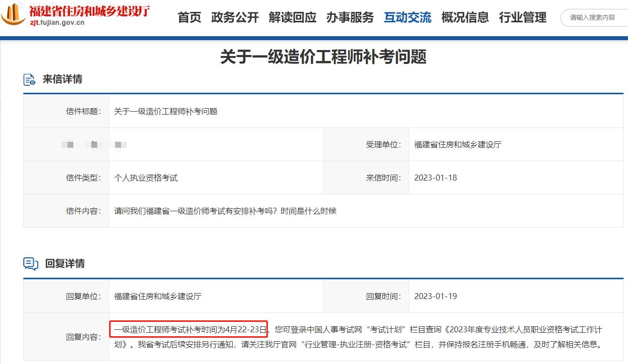Select 解读回应 in the navigation bar
628x364 pixels.
click(x=292, y=17)
